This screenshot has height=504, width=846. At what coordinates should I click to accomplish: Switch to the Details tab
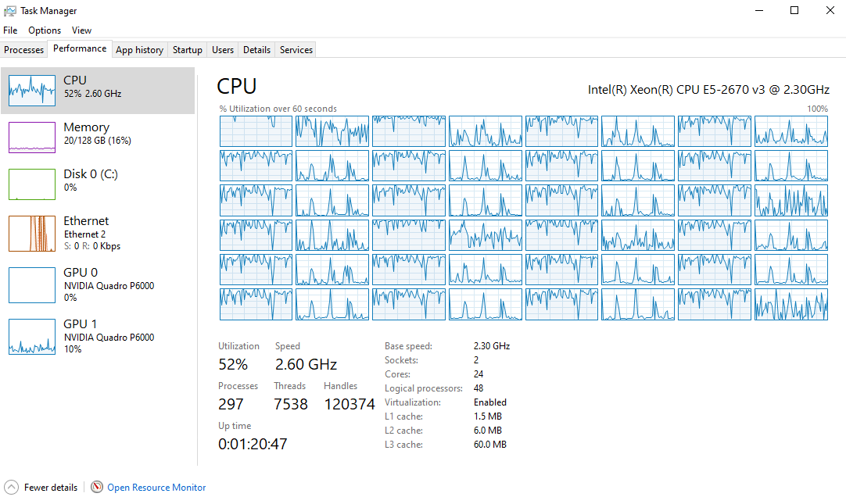[x=256, y=48]
